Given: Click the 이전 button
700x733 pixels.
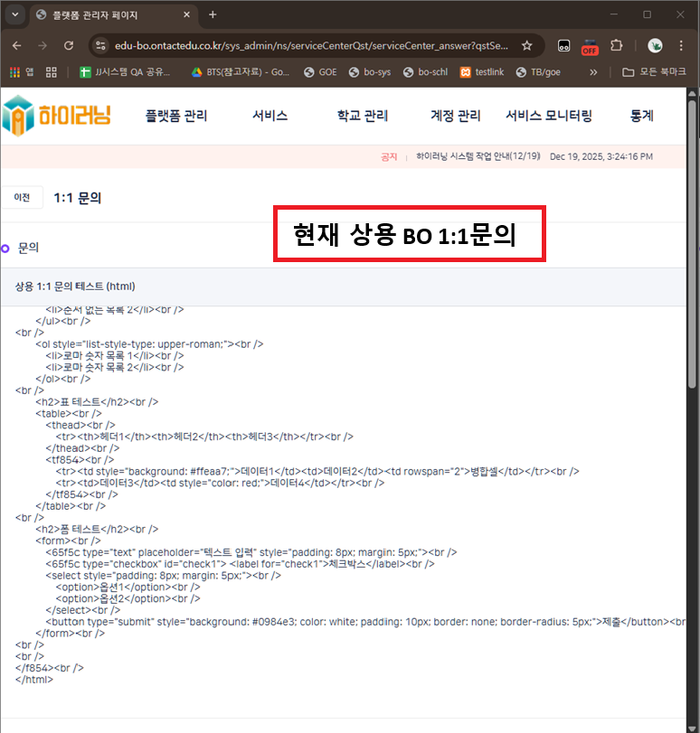Looking at the screenshot, I should click(22, 198).
